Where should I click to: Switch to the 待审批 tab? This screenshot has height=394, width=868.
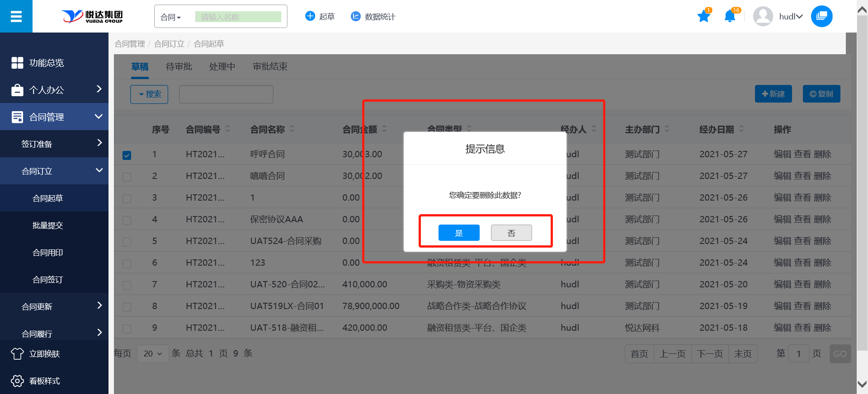(x=179, y=66)
